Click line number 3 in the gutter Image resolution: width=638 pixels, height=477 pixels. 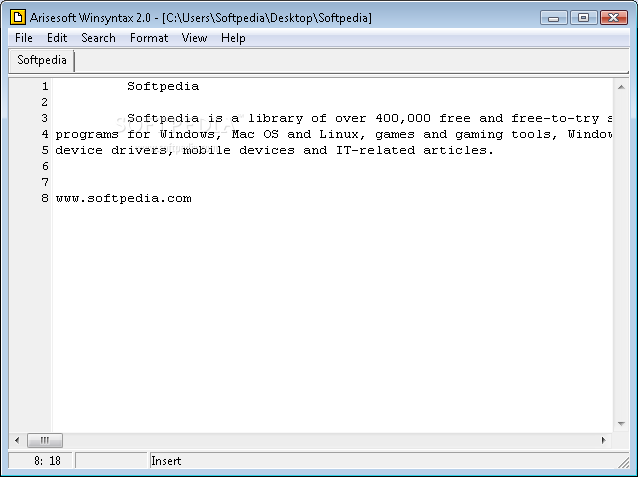(45, 118)
